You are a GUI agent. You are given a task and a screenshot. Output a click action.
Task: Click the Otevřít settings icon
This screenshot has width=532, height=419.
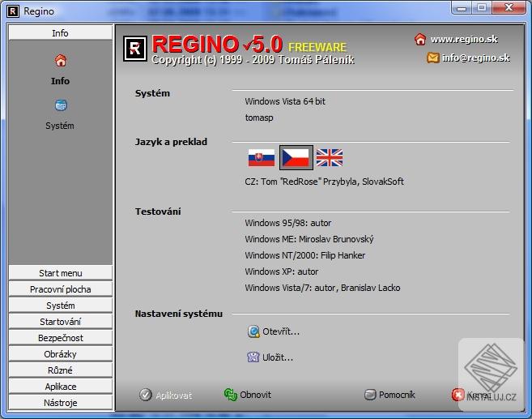(253, 331)
